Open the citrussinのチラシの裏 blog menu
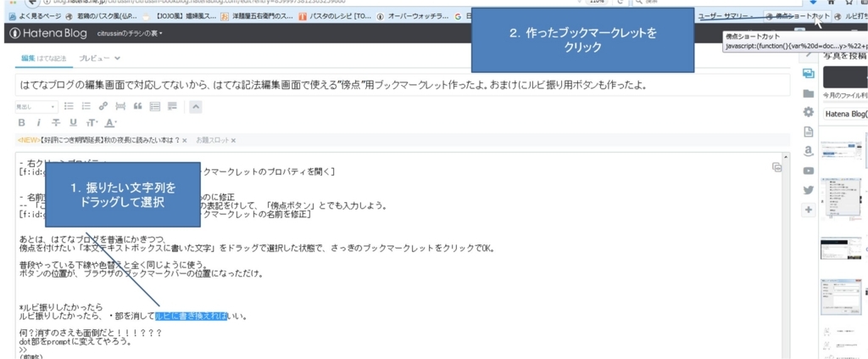This screenshot has height=359, width=868. point(130,34)
